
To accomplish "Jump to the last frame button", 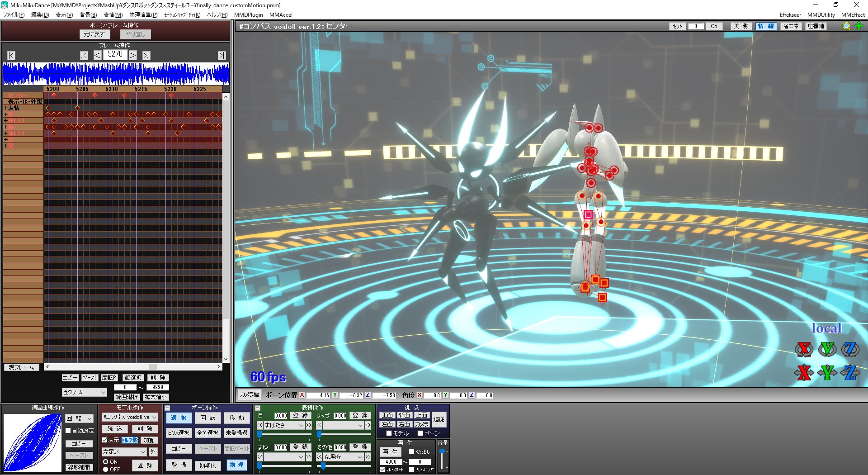I will pos(222,56).
